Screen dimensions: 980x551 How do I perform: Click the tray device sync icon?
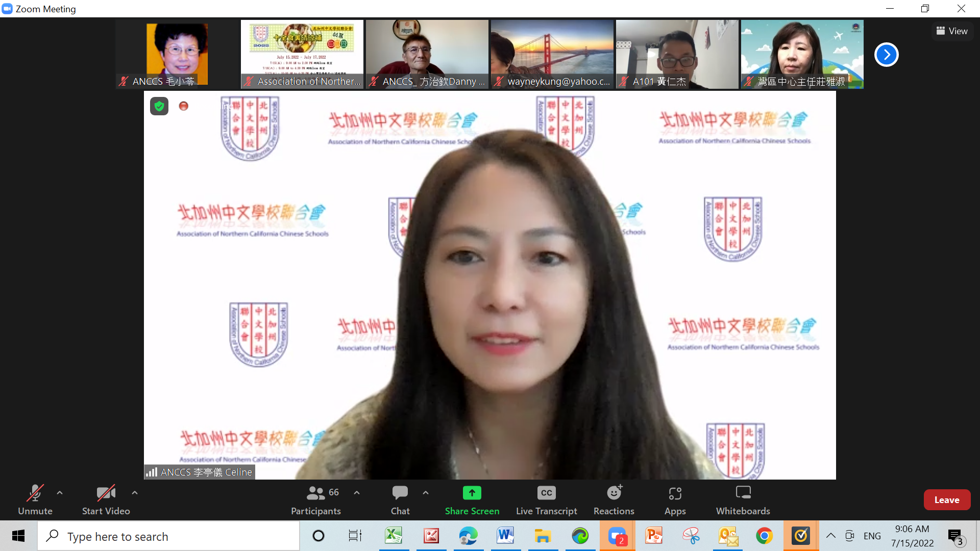pyautogui.click(x=850, y=536)
